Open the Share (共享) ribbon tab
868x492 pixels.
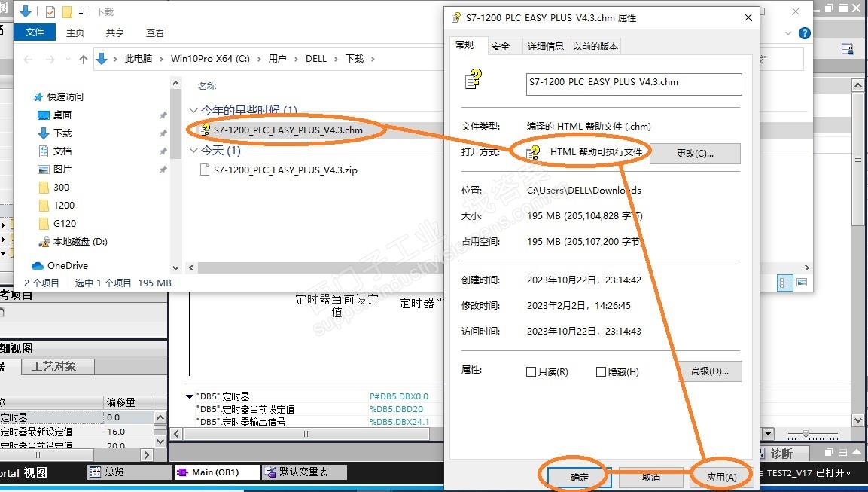tap(115, 32)
